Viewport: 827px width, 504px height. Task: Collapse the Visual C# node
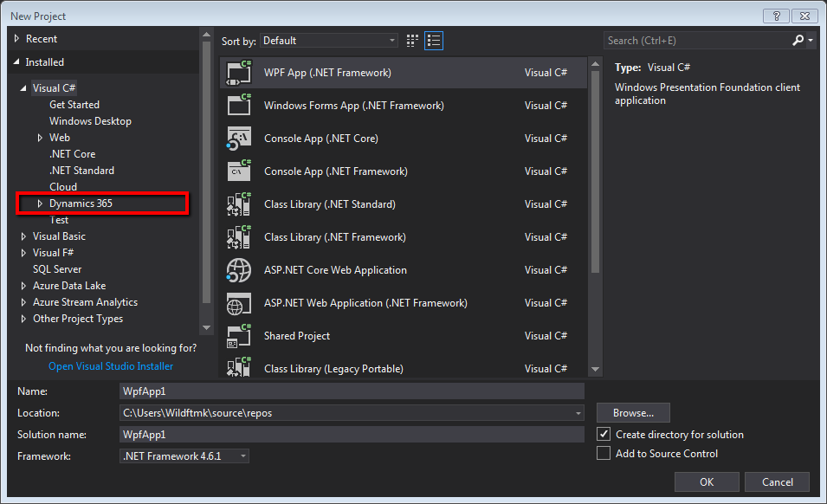click(23, 88)
